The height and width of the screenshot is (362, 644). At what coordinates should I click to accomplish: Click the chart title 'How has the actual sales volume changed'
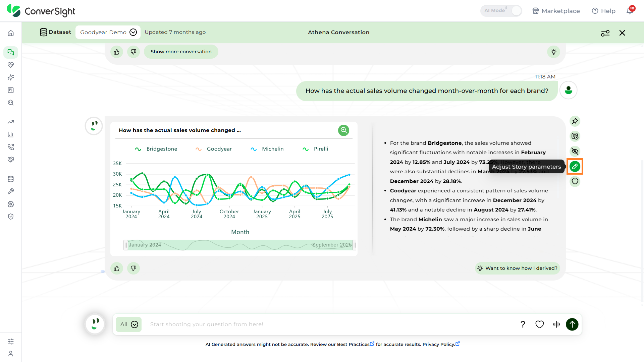(x=180, y=130)
